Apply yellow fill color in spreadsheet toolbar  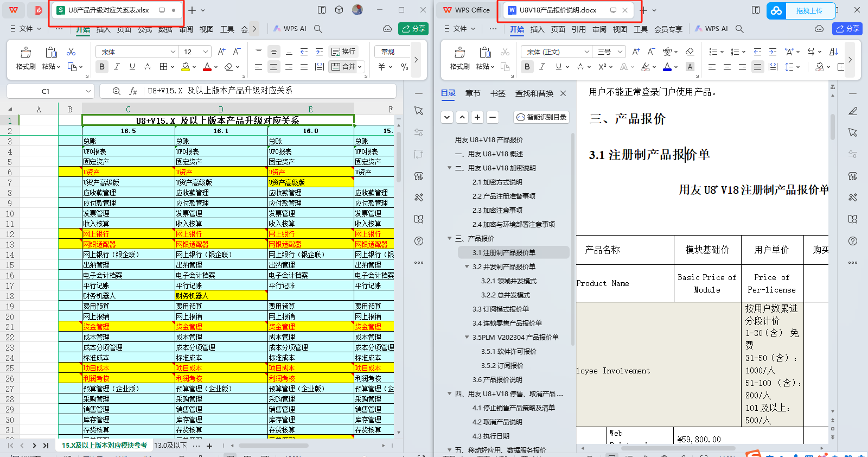(186, 67)
